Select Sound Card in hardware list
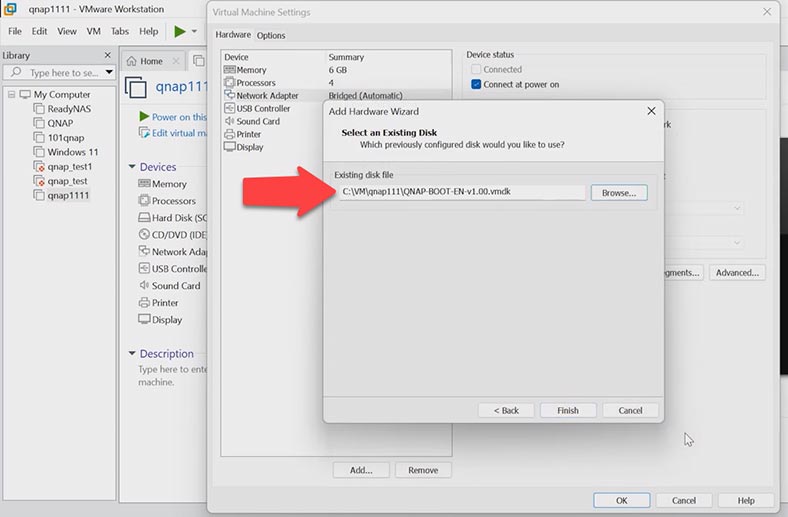788x517 pixels. click(x=273, y=121)
